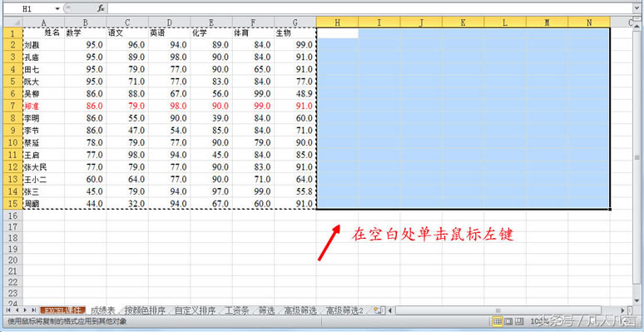Click cell A7 containing red name 郑准
This screenshot has width=644, height=332.
(x=43, y=106)
